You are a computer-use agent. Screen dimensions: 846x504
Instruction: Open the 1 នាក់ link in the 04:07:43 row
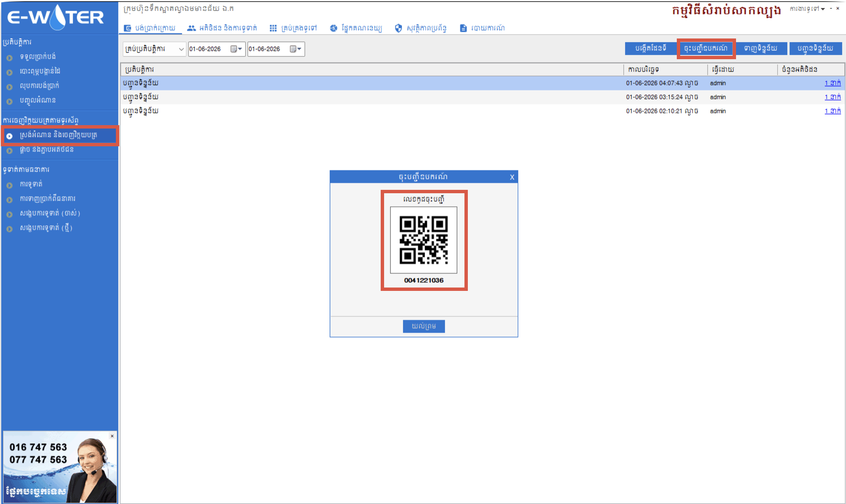pyautogui.click(x=832, y=83)
